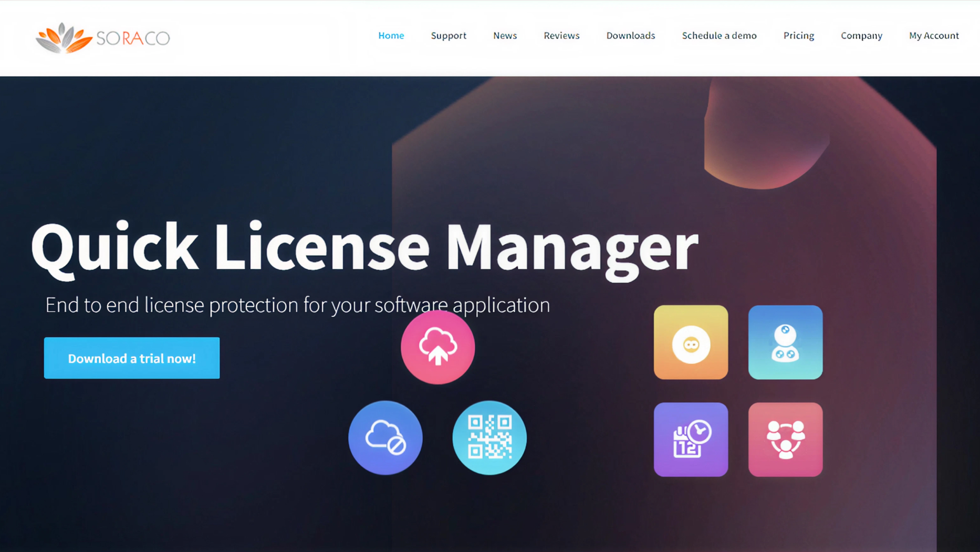This screenshot has height=552, width=980.
Task: Go to the Home menu item
Action: point(391,36)
